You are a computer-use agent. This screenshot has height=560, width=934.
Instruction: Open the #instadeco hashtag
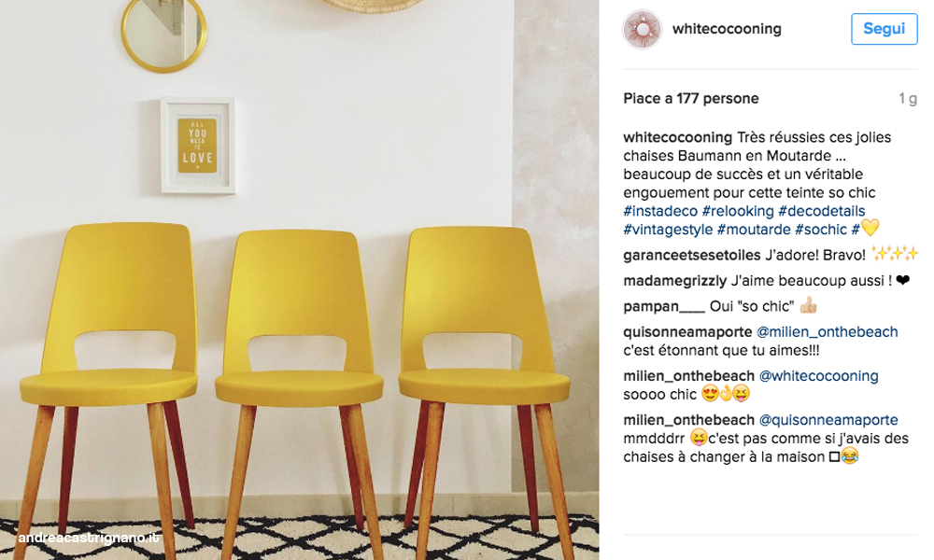[x=660, y=211]
